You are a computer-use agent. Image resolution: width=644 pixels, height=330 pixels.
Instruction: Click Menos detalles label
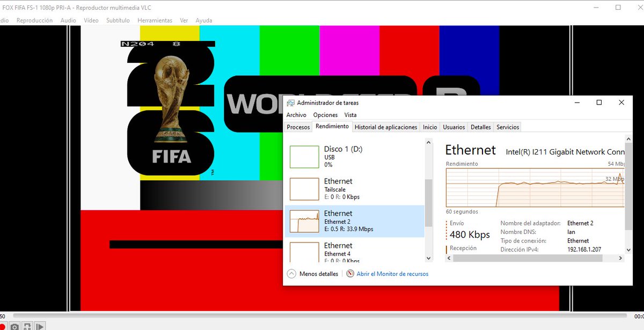tap(319, 274)
